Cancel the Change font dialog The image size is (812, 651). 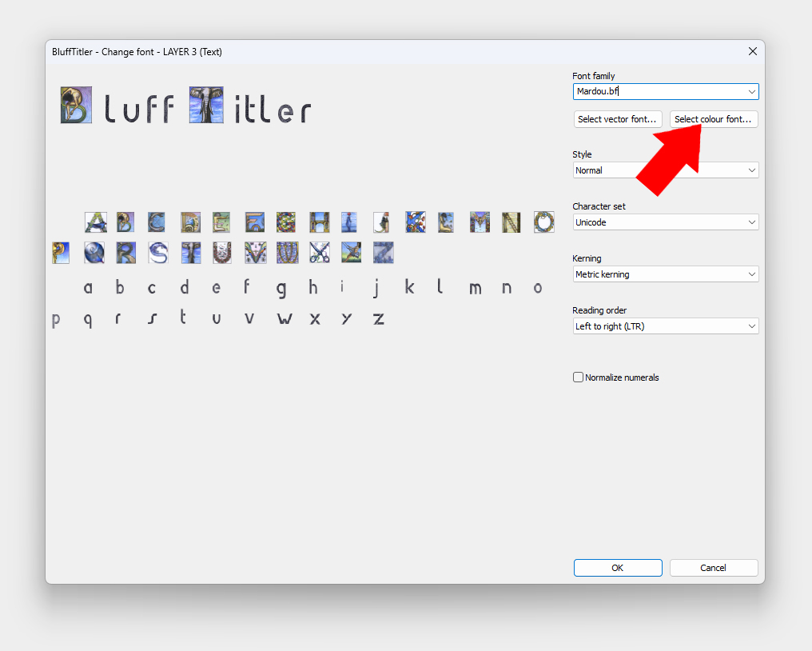coord(713,568)
